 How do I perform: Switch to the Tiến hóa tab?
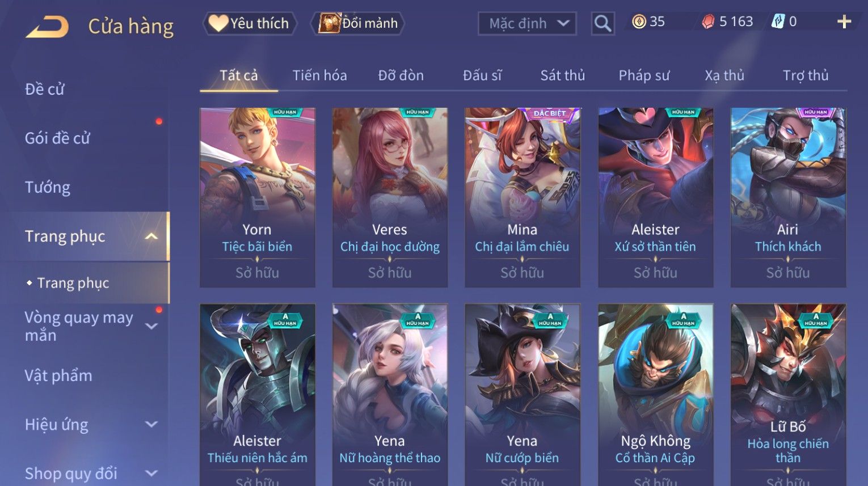point(319,75)
